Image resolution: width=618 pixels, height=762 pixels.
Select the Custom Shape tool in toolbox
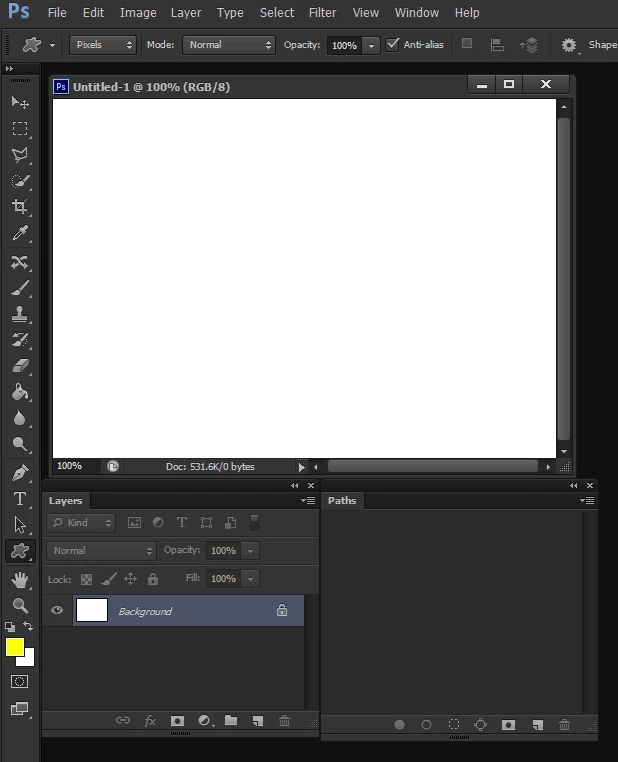click(20, 551)
